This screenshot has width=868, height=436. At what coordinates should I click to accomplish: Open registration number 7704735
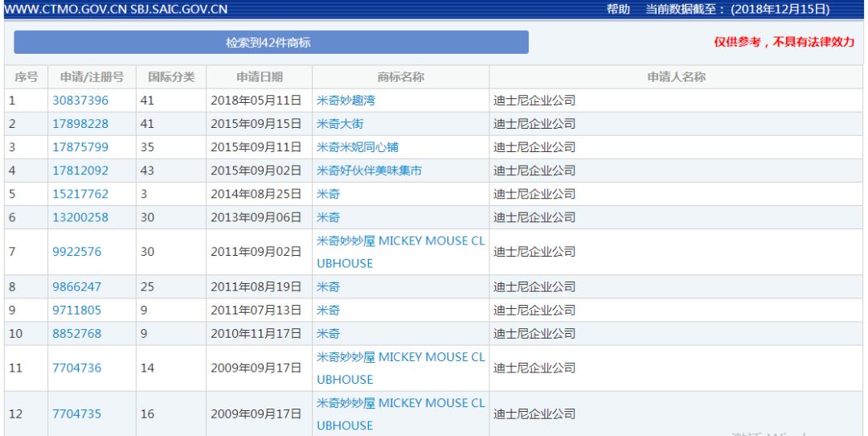[x=77, y=413]
